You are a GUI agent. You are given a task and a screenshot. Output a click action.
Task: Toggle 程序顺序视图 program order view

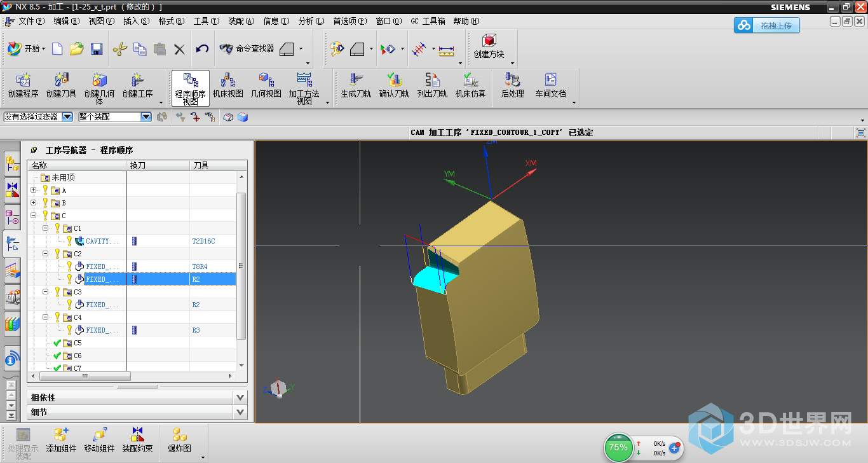pos(191,88)
